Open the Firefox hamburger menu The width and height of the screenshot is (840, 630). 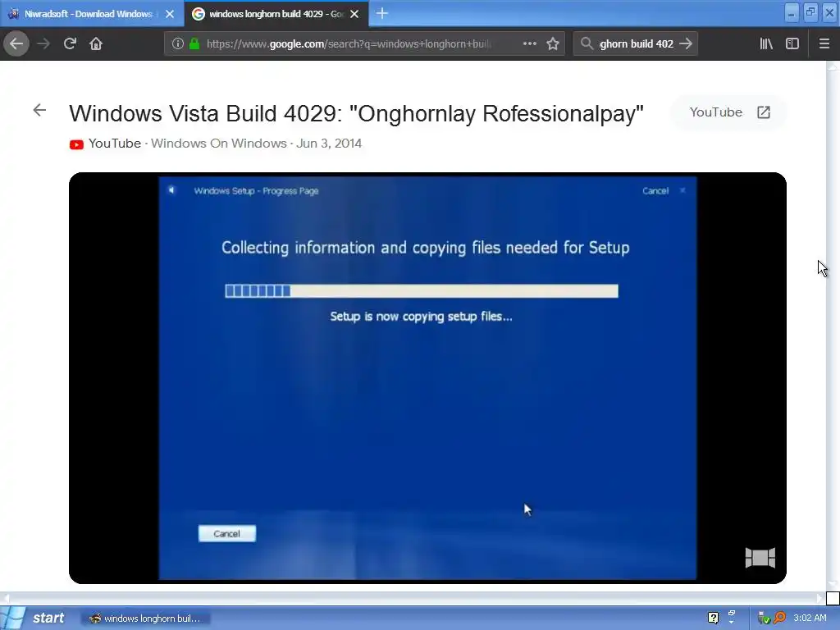[824, 44]
